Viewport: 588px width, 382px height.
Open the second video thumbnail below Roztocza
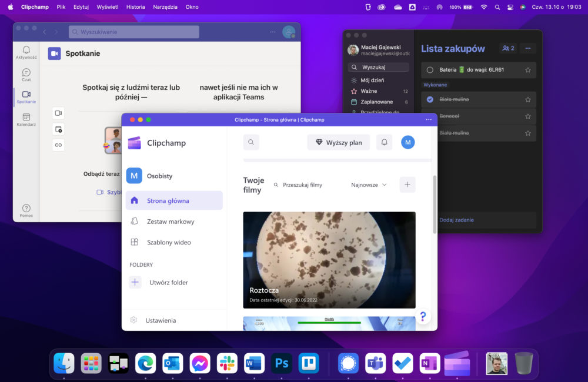[329, 323]
